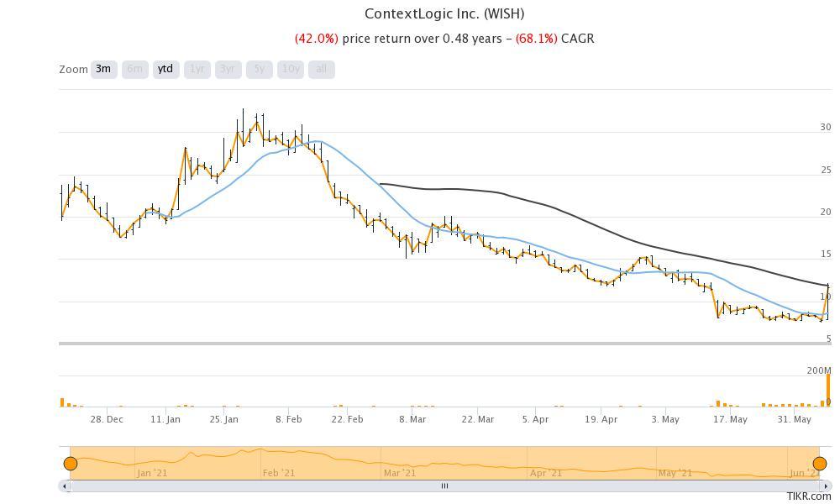Click the 3. May date axis label
The height and width of the screenshot is (504, 840).
coord(665,419)
